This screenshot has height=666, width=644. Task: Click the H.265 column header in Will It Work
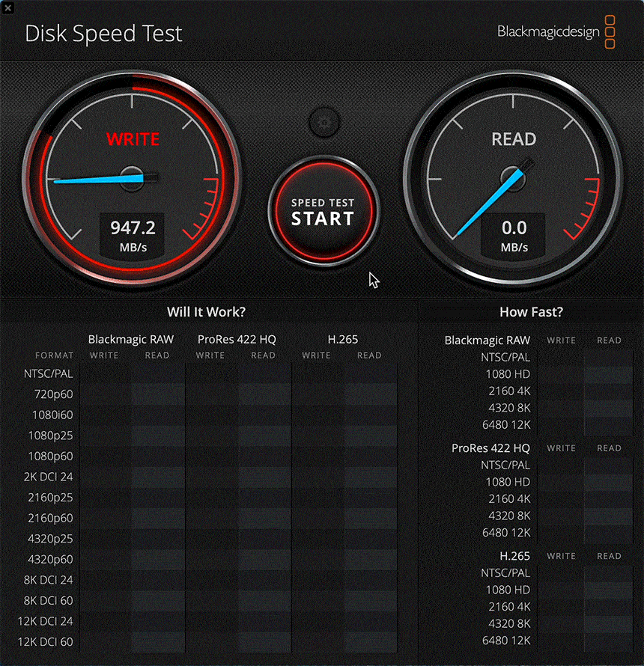343,340
